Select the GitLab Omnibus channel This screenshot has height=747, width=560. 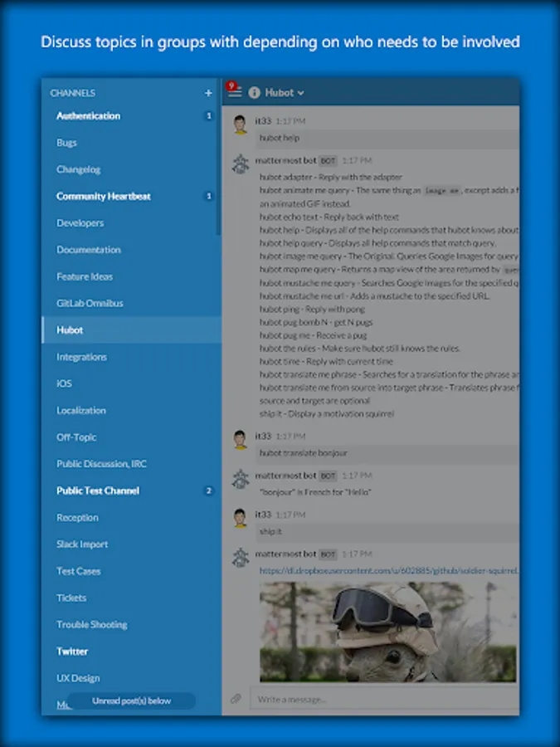click(x=131, y=303)
